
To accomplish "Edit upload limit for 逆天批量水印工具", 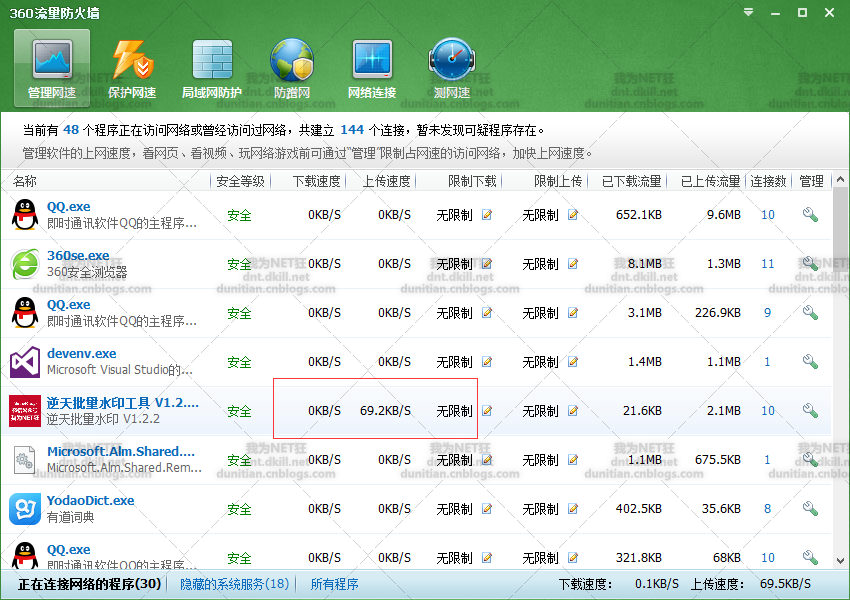I will pyautogui.click(x=573, y=411).
